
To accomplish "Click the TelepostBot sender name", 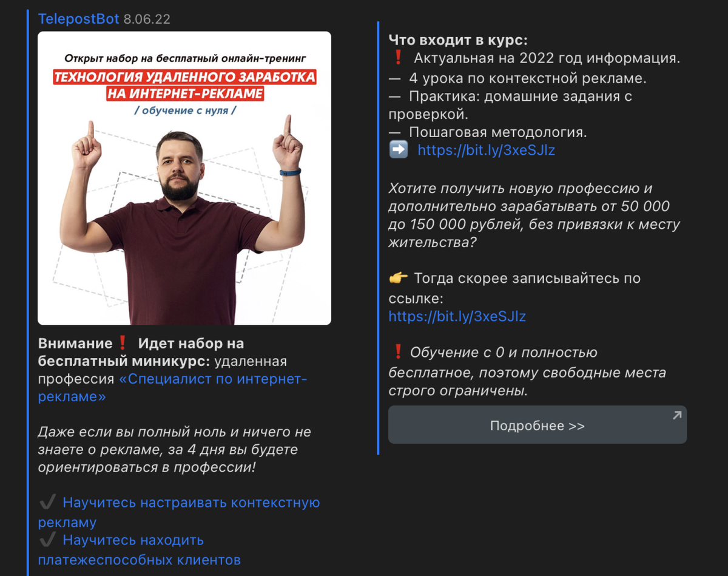I will coord(79,19).
